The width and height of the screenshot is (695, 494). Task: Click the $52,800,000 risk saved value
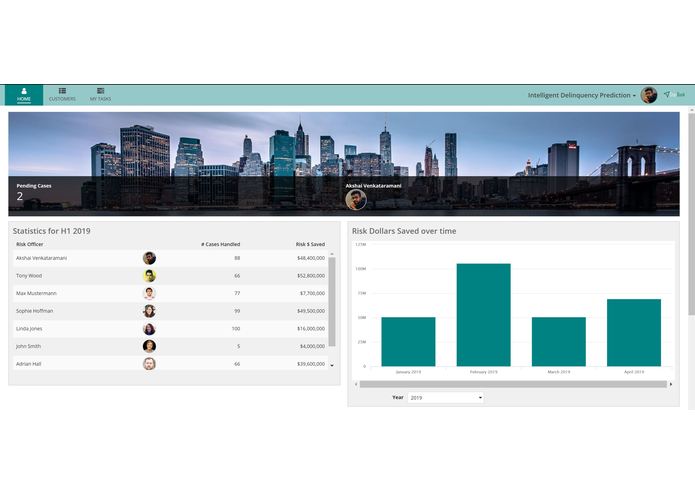311,276
